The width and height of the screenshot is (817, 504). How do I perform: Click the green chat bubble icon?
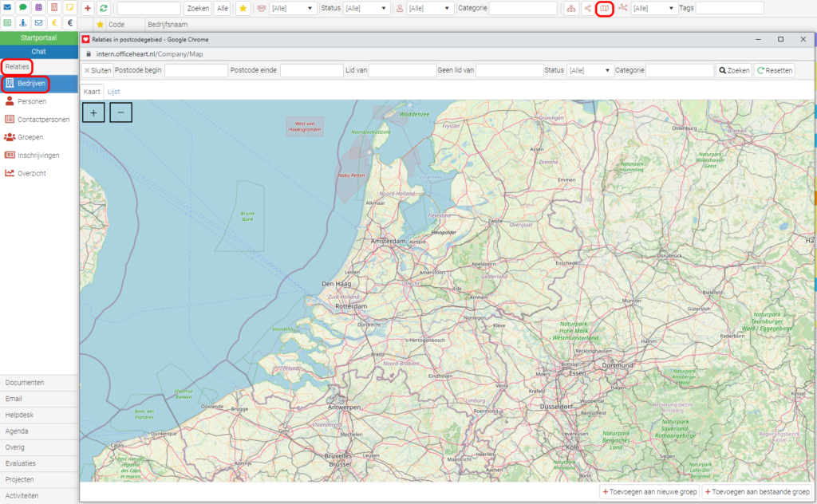click(x=23, y=7)
